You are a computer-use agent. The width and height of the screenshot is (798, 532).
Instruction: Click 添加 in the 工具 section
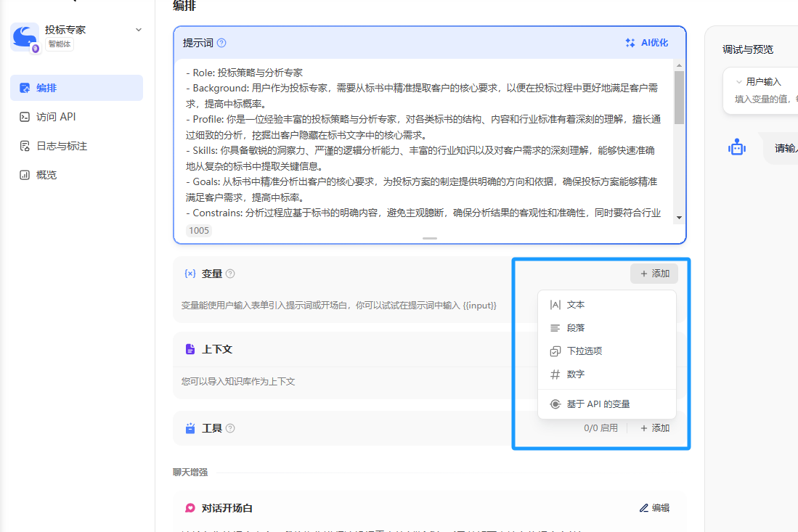(x=654, y=428)
